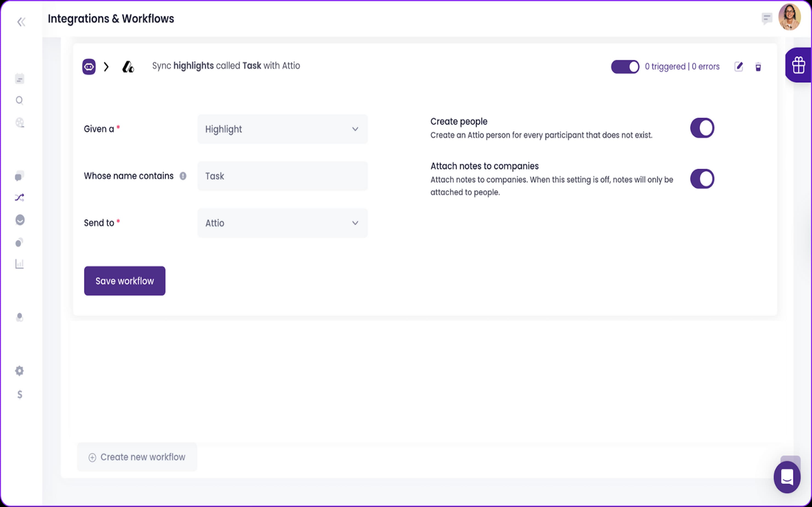This screenshot has height=507, width=812.
Task: Toggle Create people switch
Action: click(702, 128)
